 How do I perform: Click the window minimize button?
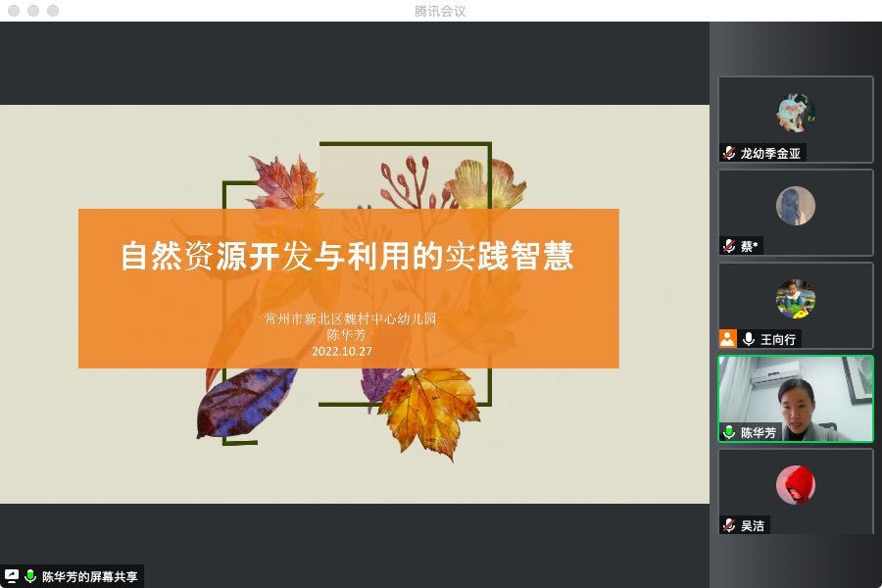pos(33,10)
